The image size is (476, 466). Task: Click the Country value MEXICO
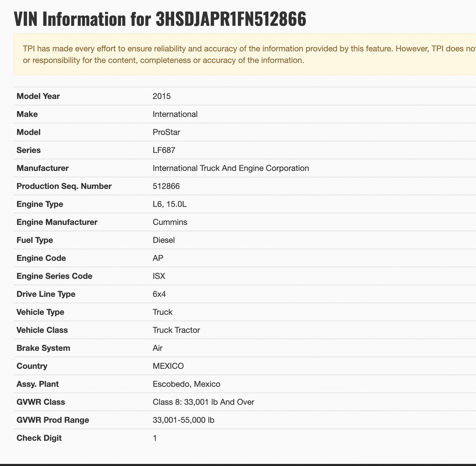pyautogui.click(x=168, y=366)
